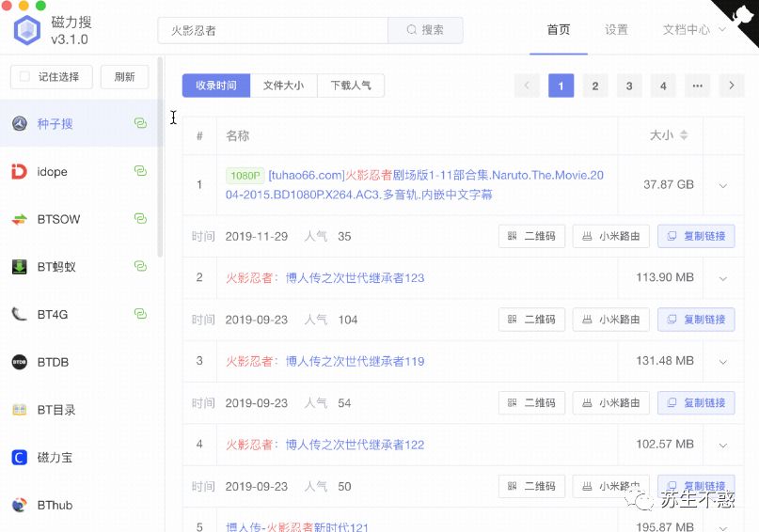Open 博人传之次世代继承者122 link
Screen dimensions: 759x532
pos(324,445)
